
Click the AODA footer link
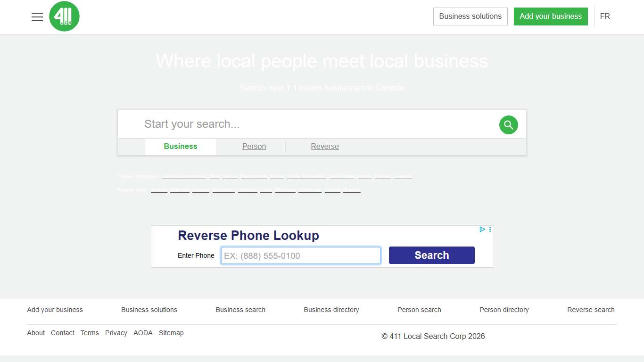pyautogui.click(x=143, y=333)
